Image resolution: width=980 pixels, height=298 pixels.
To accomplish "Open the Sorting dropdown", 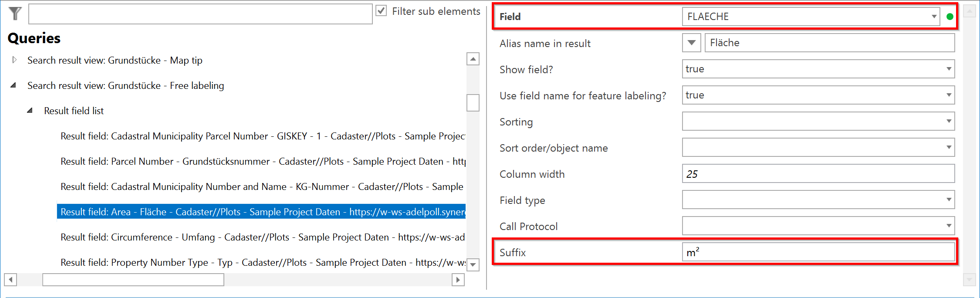I will click(x=949, y=121).
